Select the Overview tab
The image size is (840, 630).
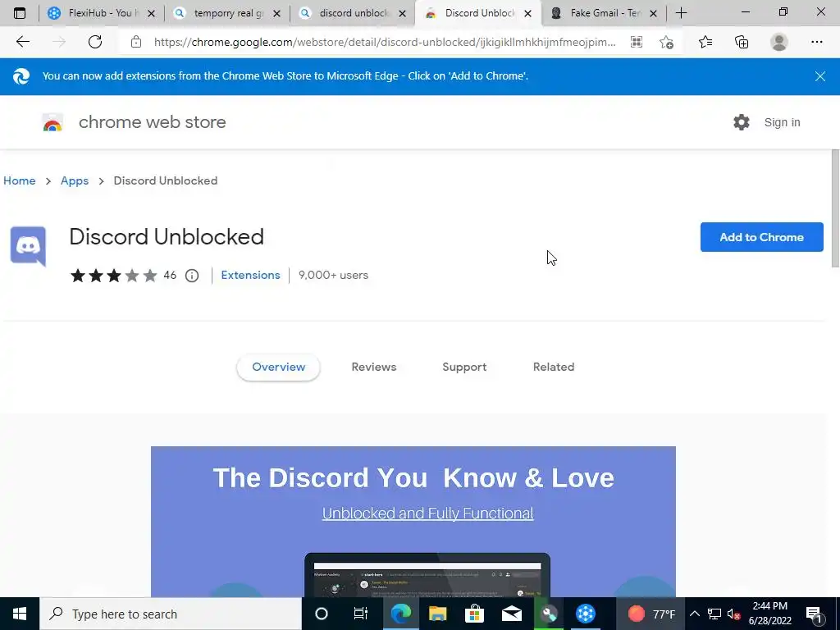tap(279, 367)
